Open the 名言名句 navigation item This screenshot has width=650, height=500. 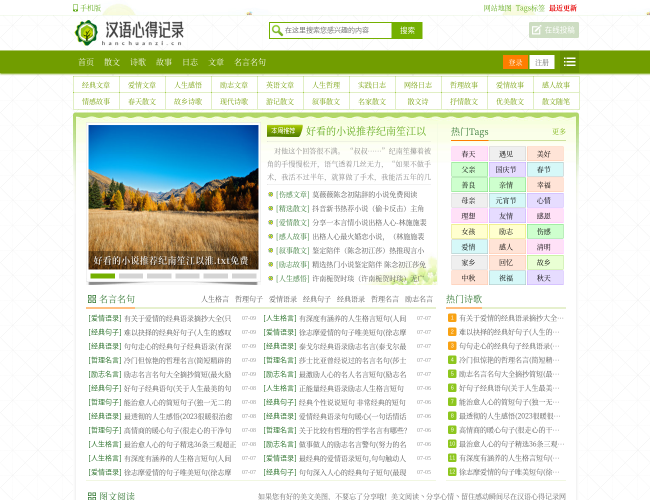pos(250,62)
